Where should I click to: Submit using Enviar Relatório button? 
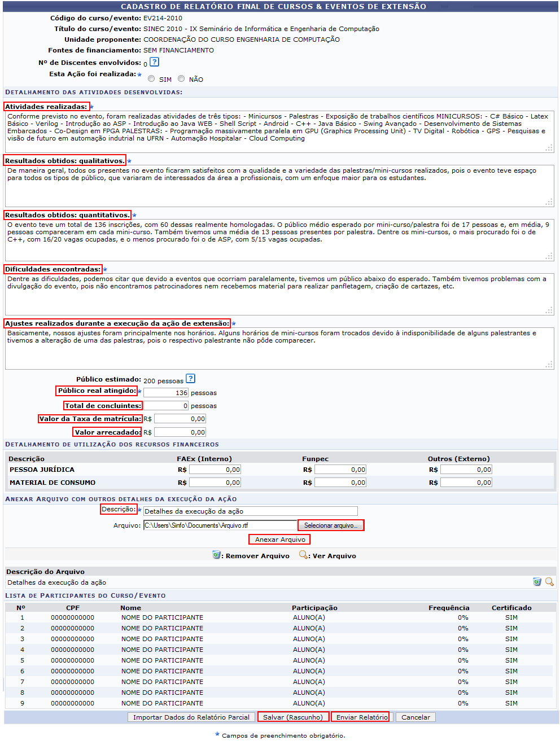(361, 717)
